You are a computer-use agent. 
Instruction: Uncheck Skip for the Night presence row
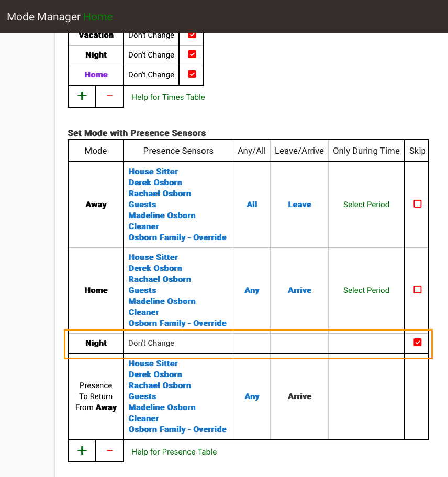417,343
